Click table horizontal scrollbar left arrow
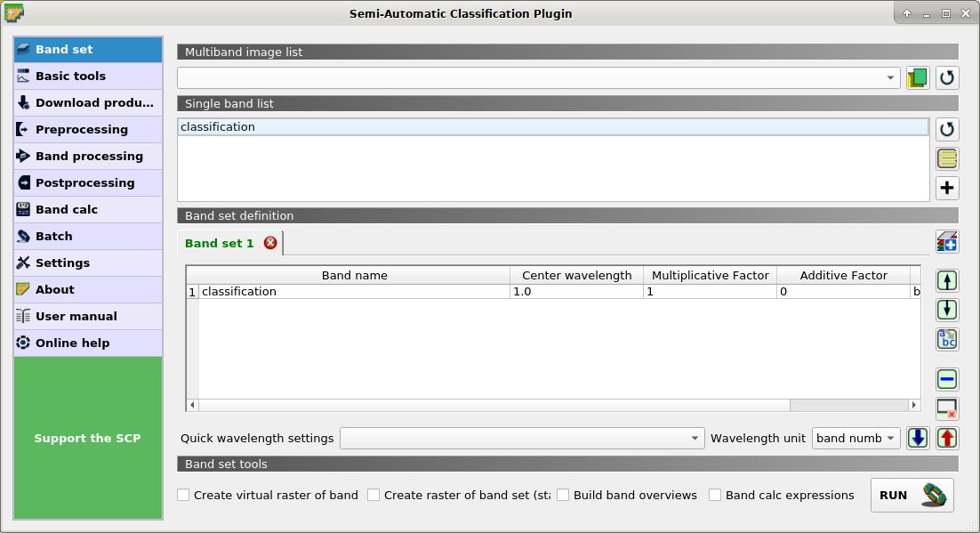The height and width of the screenshot is (533, 980). pyautogui.click(x=192, y=405)
